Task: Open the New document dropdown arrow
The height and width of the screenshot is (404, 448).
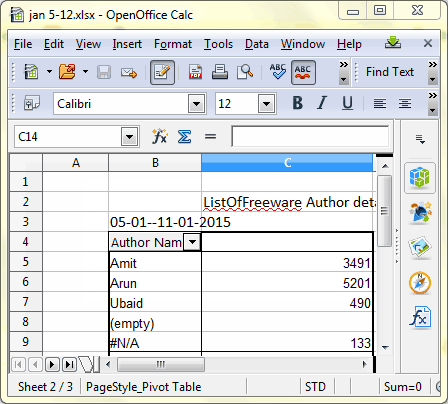Action: click(x=49, y=71)
